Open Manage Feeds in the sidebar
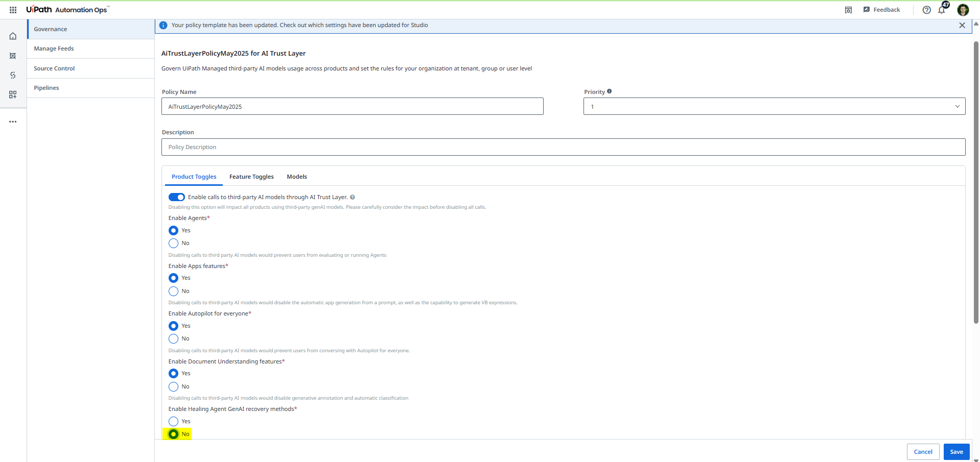 pos(91,48)
